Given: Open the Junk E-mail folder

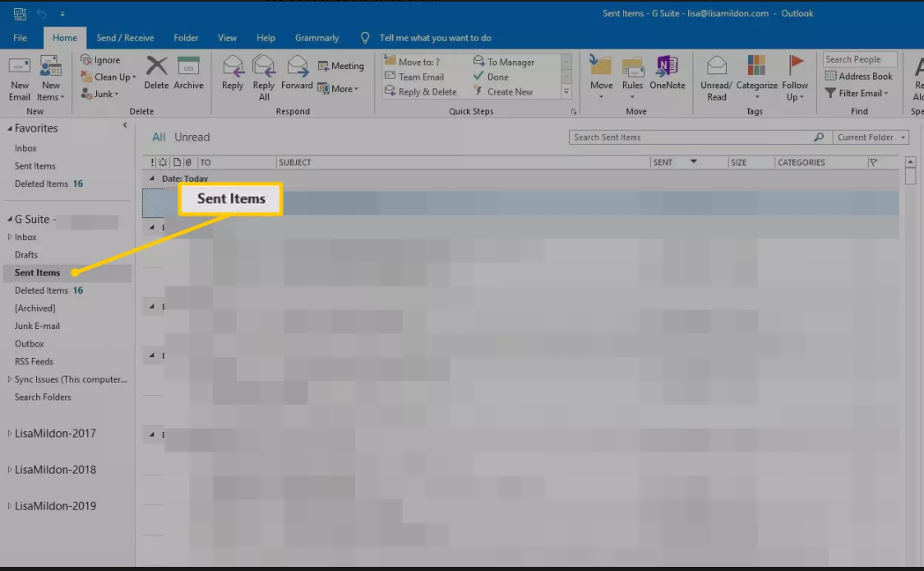Looking at the screenshot, I should pyautogui.click(x=37, y=326).
